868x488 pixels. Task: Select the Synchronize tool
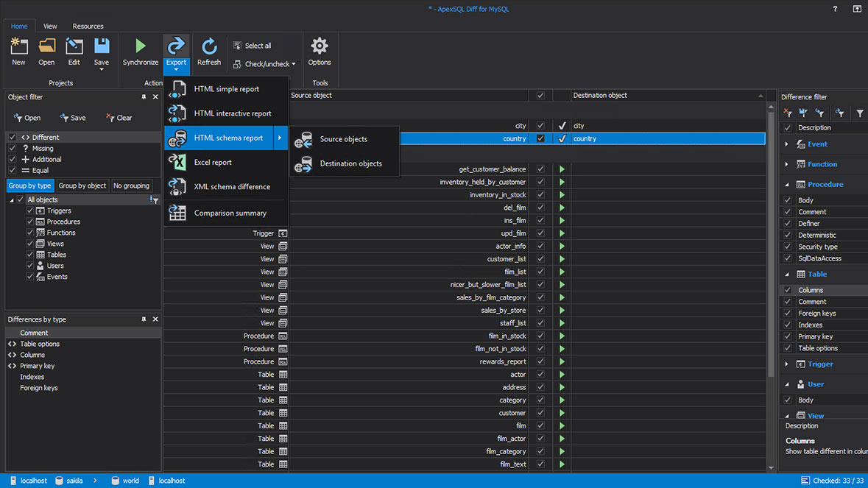pyautogui.click(x=140, y=51)
